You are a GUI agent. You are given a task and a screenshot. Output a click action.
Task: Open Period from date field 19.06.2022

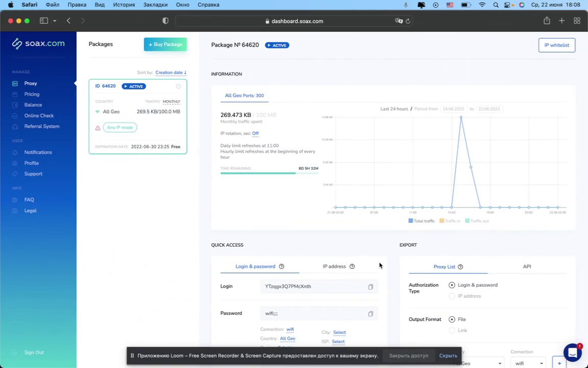coord(453,109)
